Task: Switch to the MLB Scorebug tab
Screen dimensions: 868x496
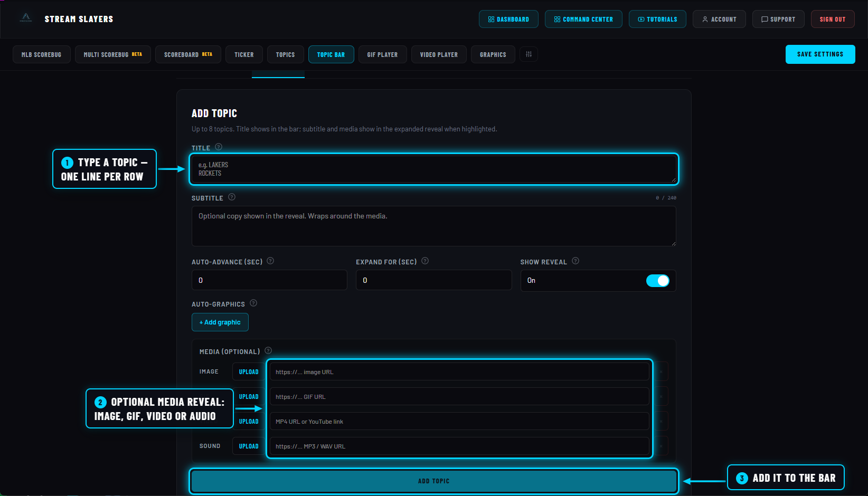Action: pos(42,54)
